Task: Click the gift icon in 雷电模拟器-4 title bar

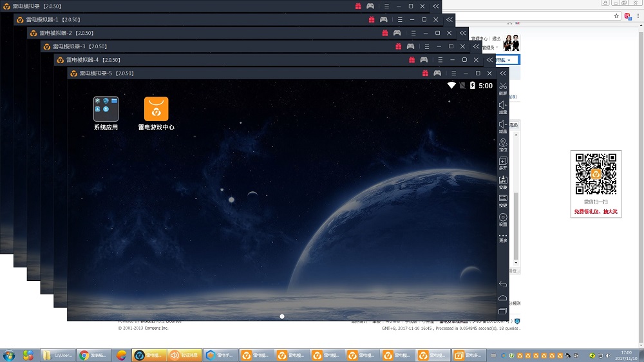Action: (x=412, y=59)
